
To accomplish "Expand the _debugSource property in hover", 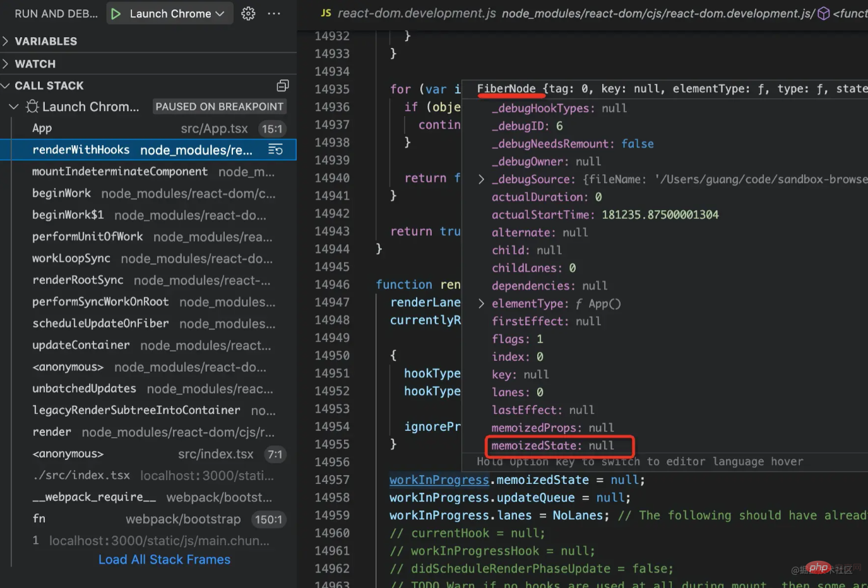I will 481,180.
